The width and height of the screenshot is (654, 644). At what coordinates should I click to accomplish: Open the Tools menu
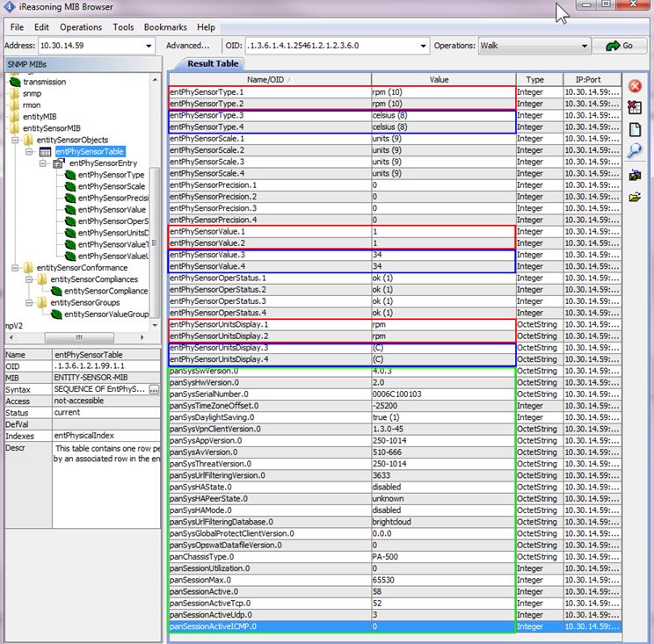tap(123, 27)
